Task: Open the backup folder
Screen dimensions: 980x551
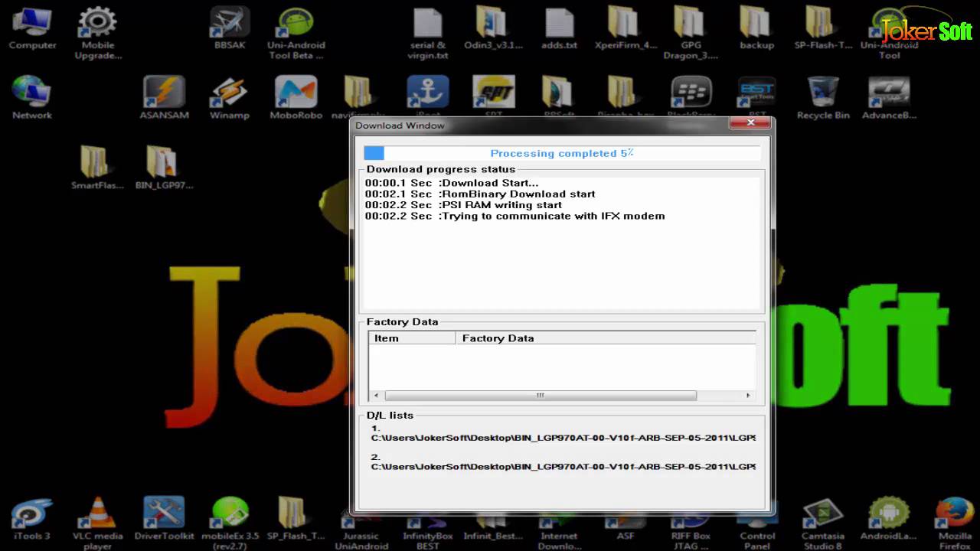Action: 756,29
